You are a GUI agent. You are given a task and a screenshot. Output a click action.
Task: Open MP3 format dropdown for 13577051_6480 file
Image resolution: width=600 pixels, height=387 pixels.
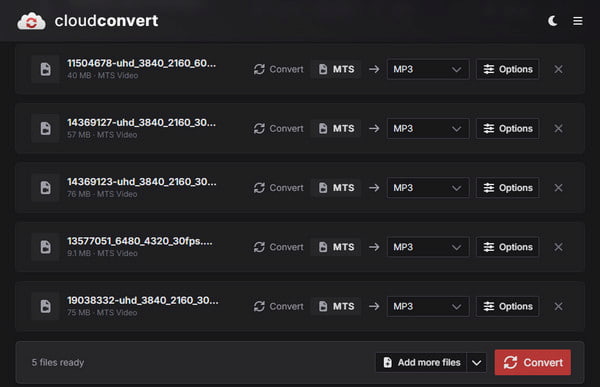(428, 247)
